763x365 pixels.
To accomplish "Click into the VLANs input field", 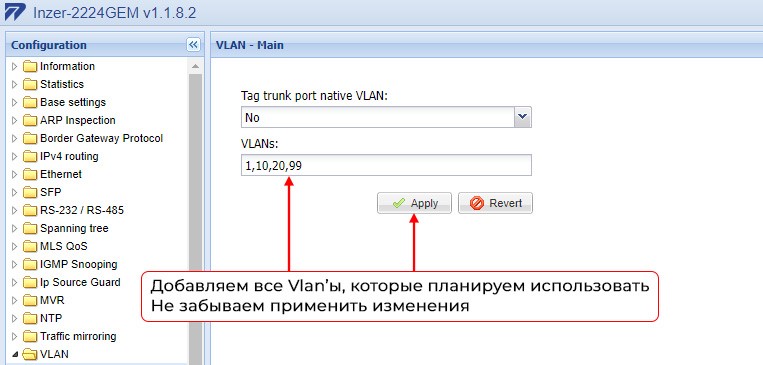I will [x=386, y=165].
